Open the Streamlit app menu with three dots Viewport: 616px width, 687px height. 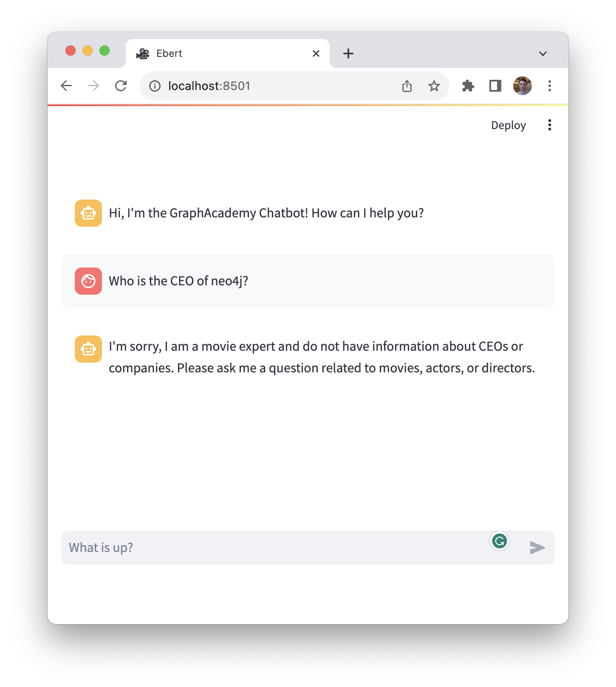click(549, 125)
